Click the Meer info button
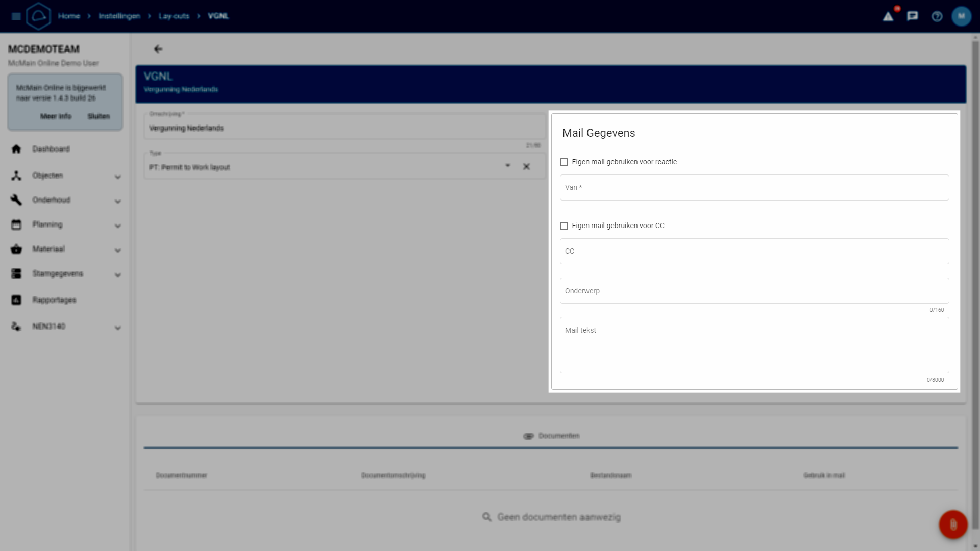Viewport: 980px width, 551px height. (56, 116)
